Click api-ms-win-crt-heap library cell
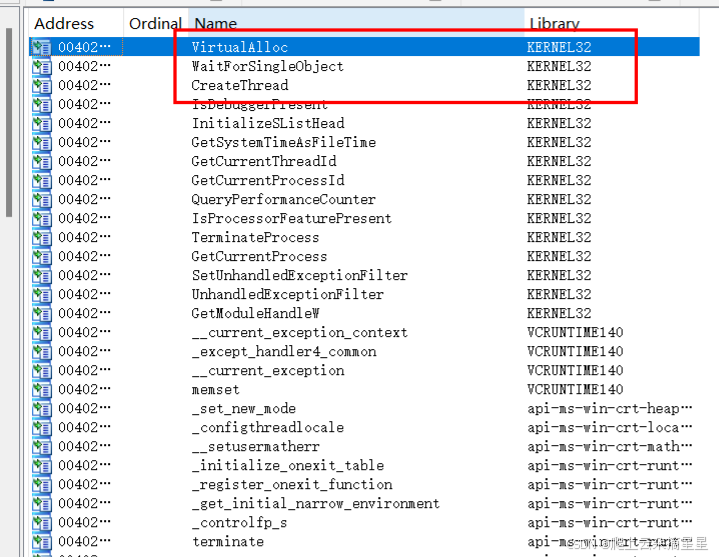719x557 pixels. pos(609,409)
